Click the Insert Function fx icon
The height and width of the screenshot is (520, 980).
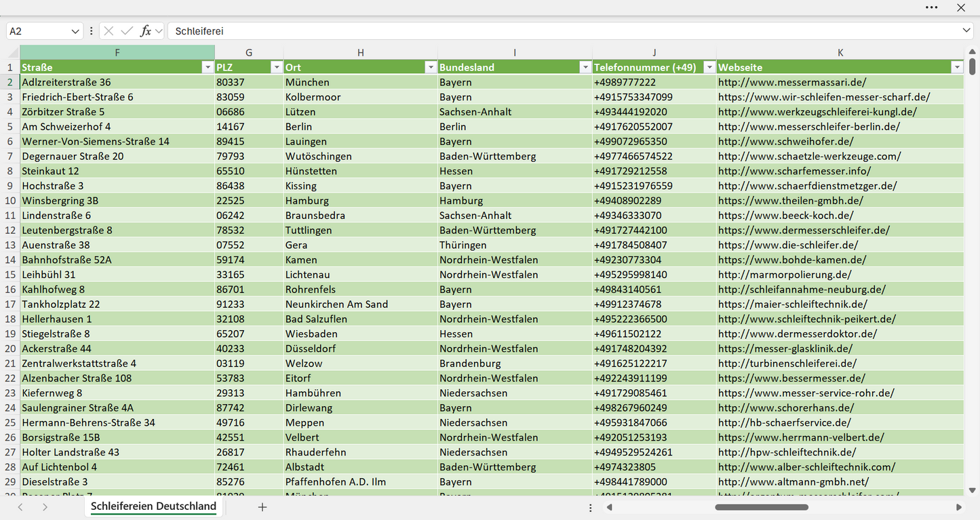click(145, 31)
